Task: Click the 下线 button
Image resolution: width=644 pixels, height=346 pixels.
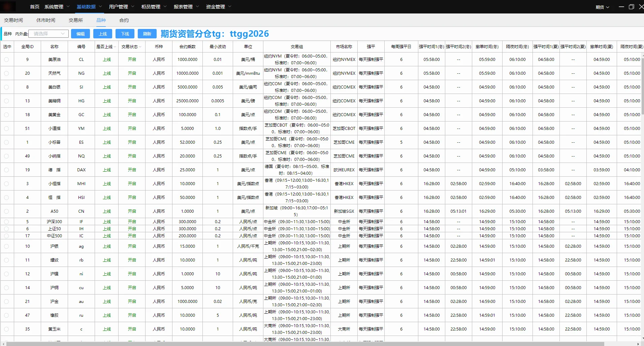Action: point(125,34)
